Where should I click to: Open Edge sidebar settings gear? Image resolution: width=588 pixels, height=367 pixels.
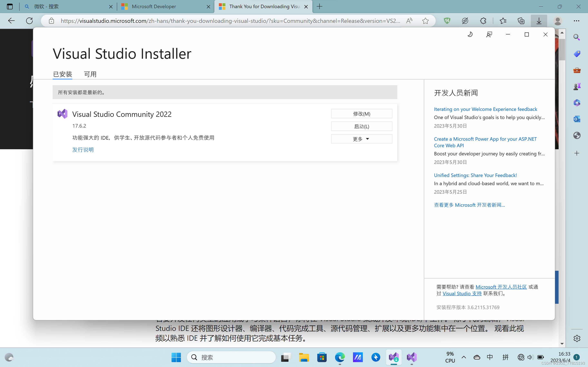tap(577, 338)
